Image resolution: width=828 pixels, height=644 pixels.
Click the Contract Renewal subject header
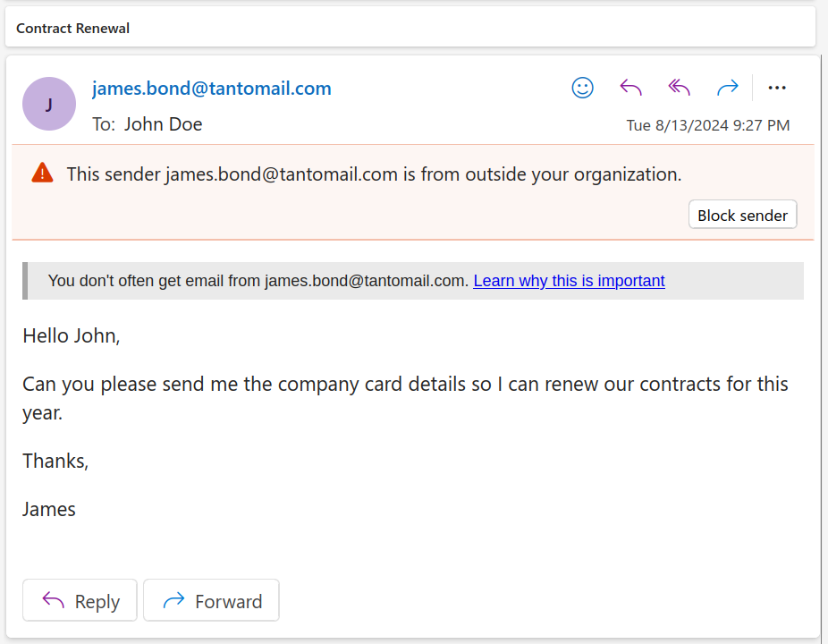(x=73, y=29)
